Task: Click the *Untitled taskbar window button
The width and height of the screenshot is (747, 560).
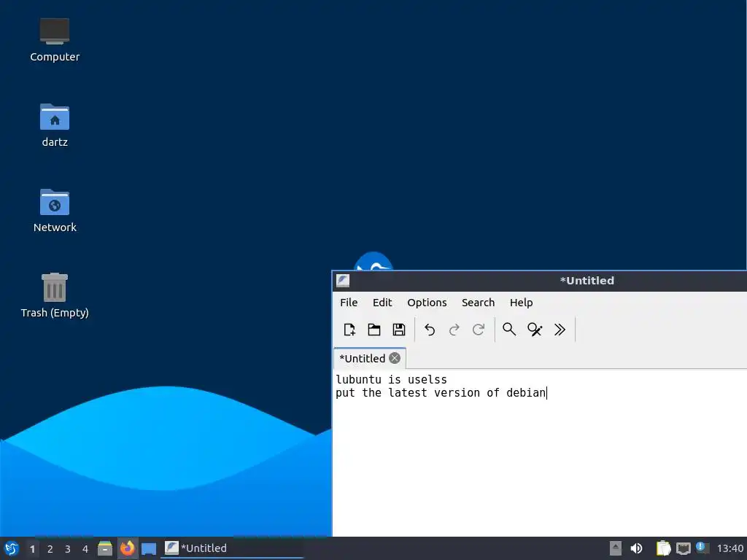Action: click(232, 548)
